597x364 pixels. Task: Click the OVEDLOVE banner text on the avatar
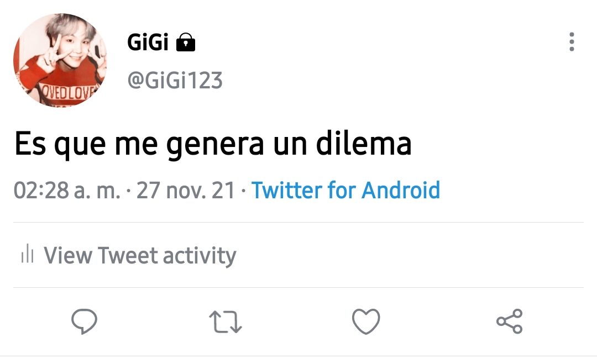pos(69,92)
